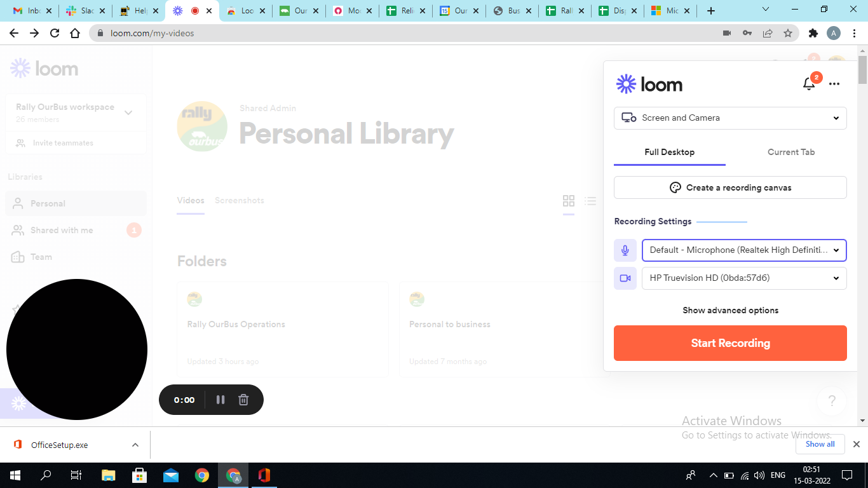Toggle the microphone icon in Recording Settings
Image resolution: width=868 pixels, height=488 pixels.
pos(625,250)
